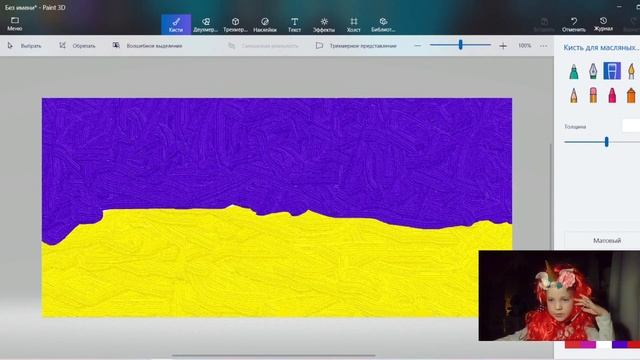Open the Эффекты effects tab
This screenshot has height=360, width=640.
pyautogui.click(x=324, y=24)
